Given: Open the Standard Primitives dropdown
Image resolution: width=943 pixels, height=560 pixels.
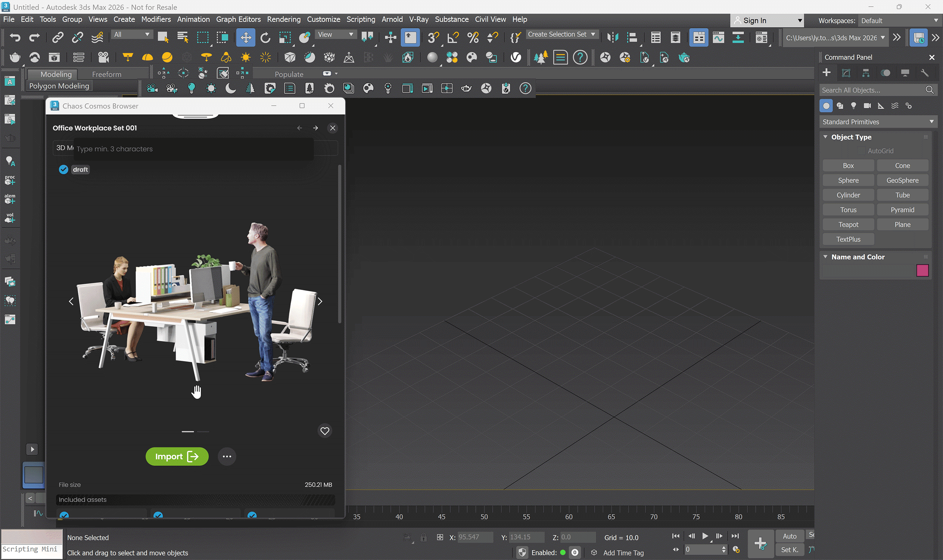Looking at the screenshot, I should [878, 122].
